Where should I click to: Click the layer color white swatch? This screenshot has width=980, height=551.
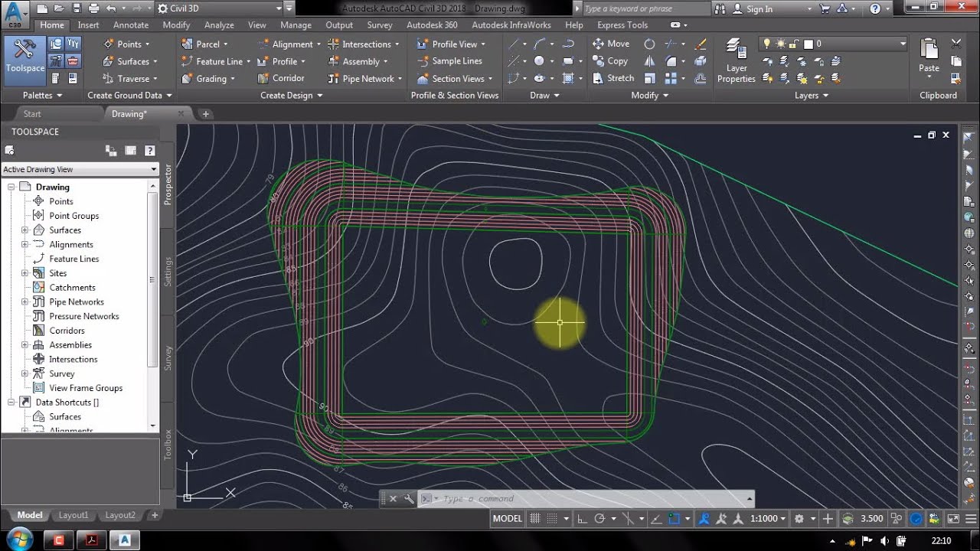tap(808, 44)
